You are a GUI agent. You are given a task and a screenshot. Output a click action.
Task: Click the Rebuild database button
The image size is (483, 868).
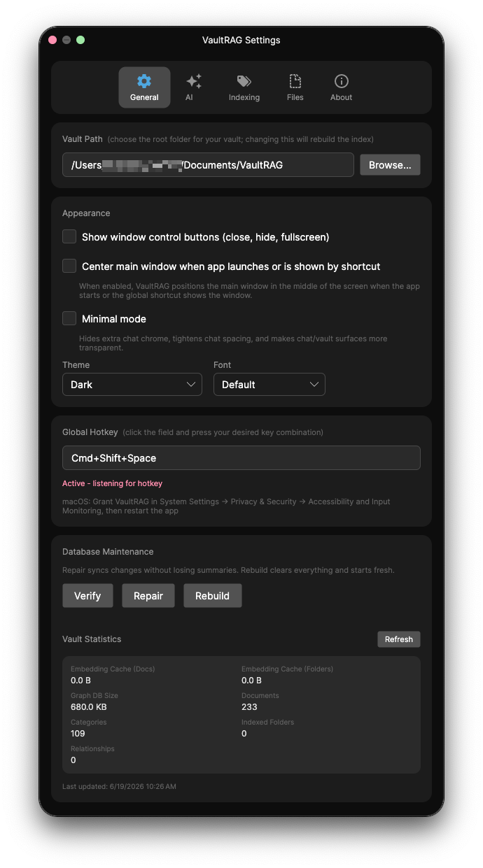213,596
